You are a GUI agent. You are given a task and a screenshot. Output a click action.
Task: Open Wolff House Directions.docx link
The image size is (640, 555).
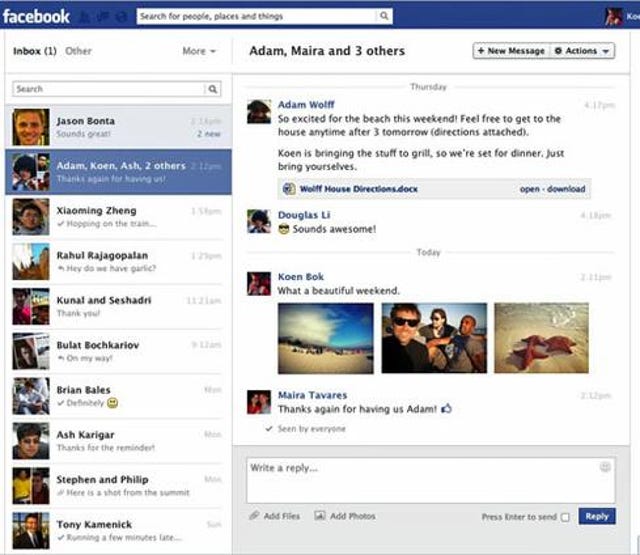coord(358,189)
